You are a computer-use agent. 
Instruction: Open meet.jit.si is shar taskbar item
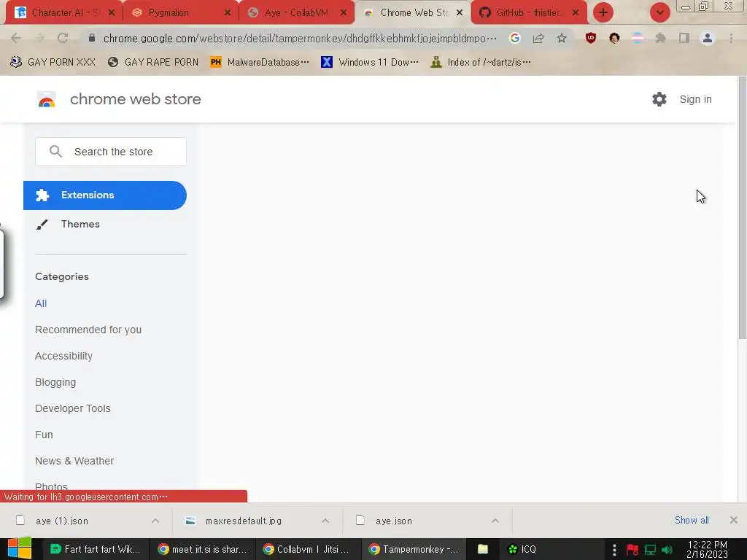coord(203,549)
